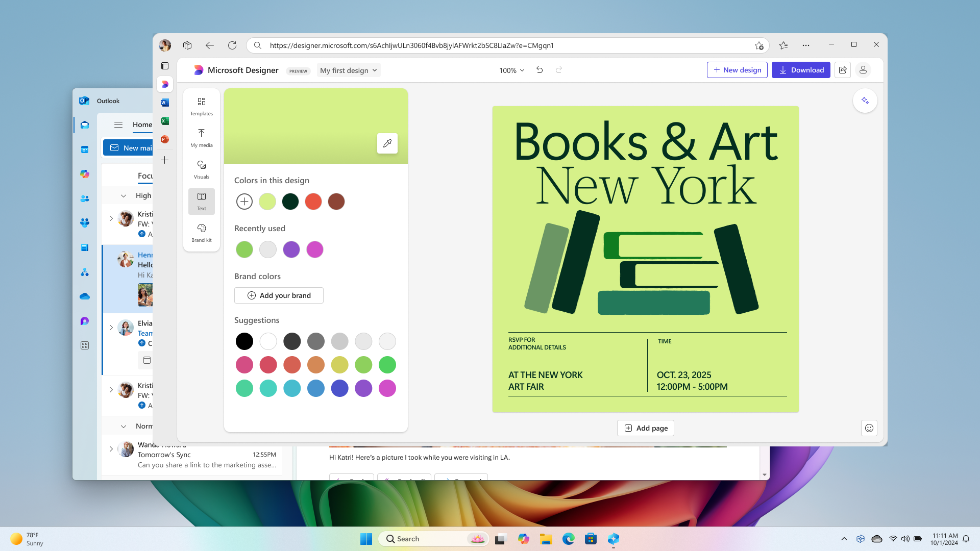Add a new app to Edge sidebar
Viewport: 980px width, 551px height.
pos(165,160)
